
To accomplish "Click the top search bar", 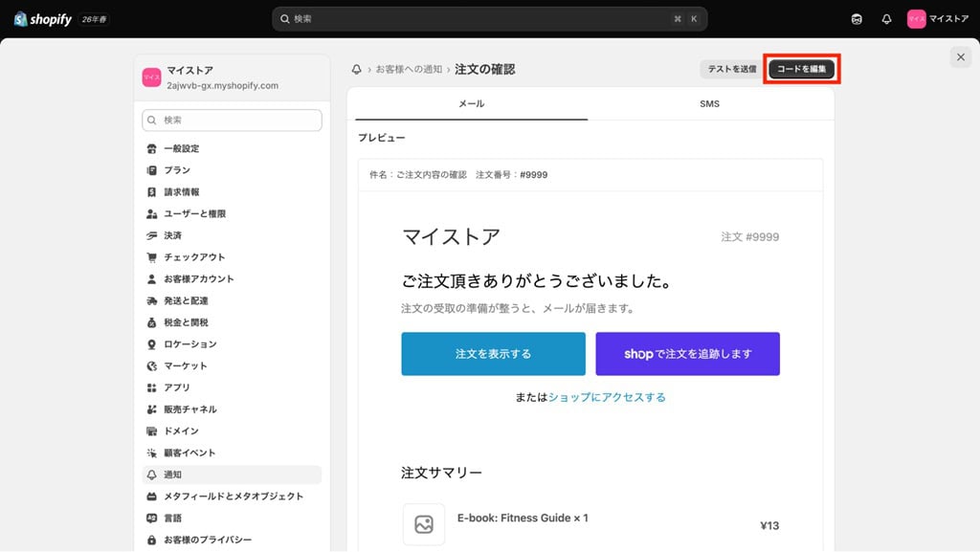I will pyautogui.click(x=489, y=19).
